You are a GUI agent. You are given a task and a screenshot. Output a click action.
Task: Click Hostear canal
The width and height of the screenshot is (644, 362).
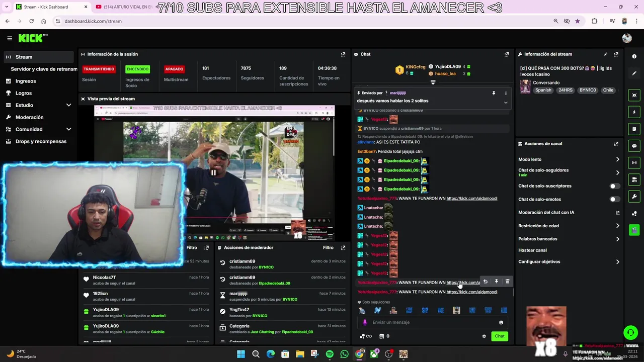click(532, 250)
